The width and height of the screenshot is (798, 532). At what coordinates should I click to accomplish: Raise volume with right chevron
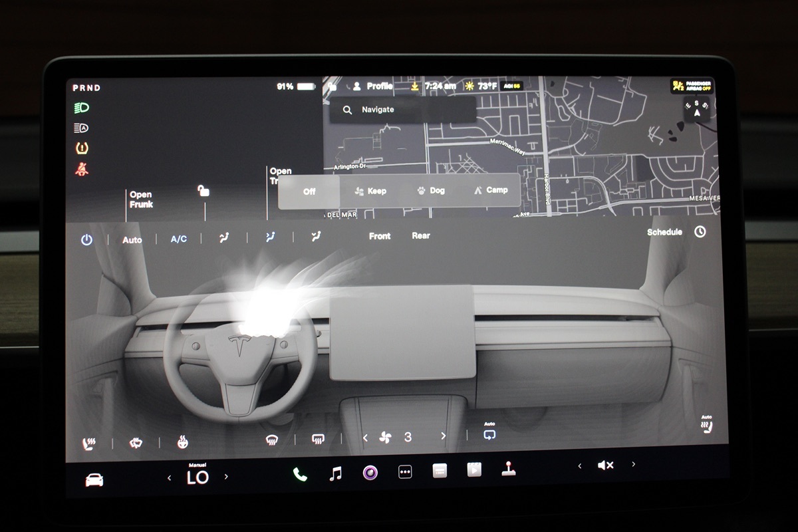tap(633, 464)
